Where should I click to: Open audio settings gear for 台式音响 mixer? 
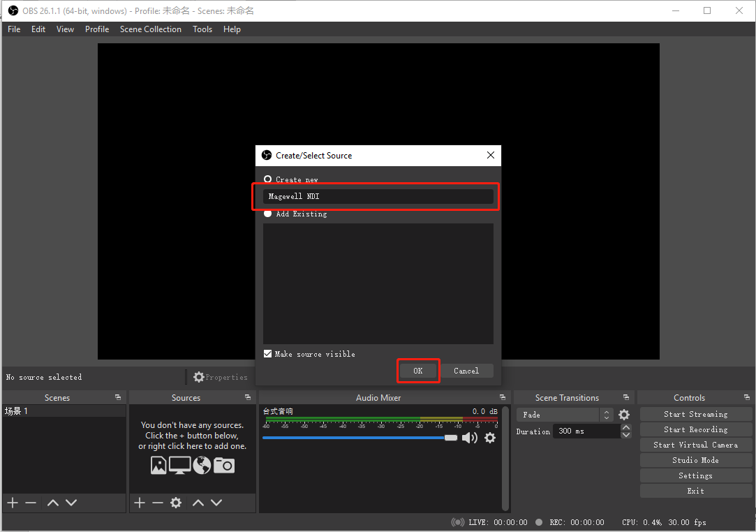point(489,438)
